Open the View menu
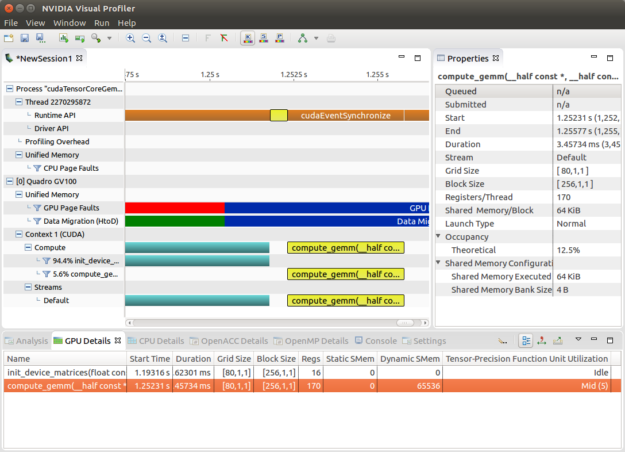 35,23
